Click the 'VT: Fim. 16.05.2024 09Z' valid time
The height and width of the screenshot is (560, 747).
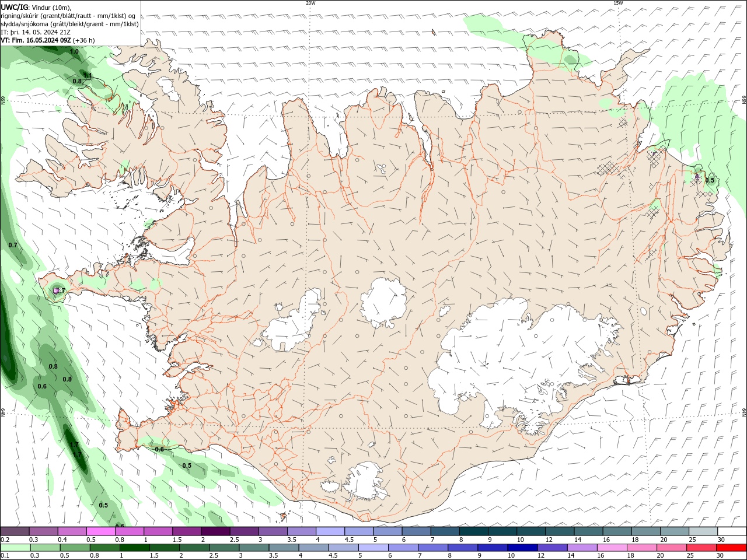[36, 40]
